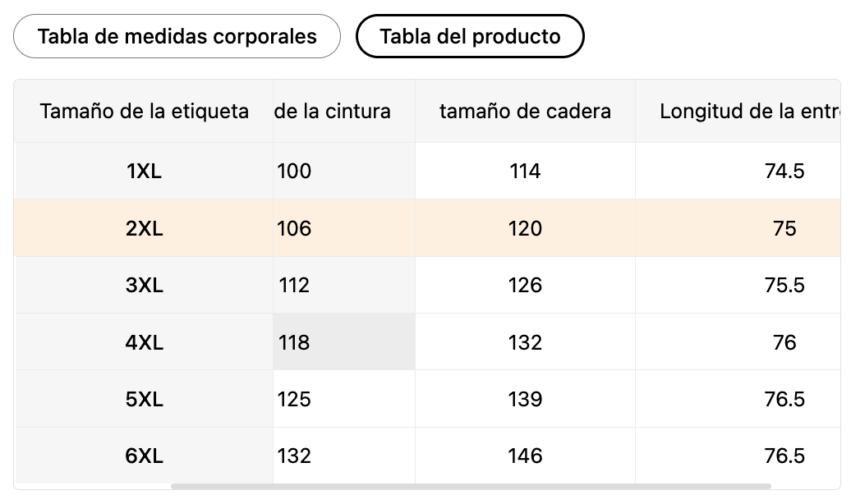Select the 1XL size row label
This screenshot has width=851, height=504.
click(x=144, y=171)
